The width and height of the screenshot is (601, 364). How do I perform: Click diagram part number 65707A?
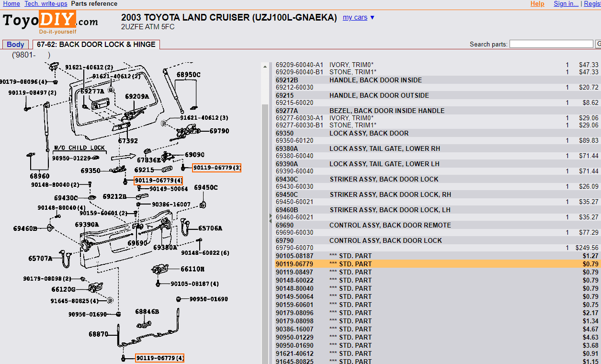click(40, 258)
